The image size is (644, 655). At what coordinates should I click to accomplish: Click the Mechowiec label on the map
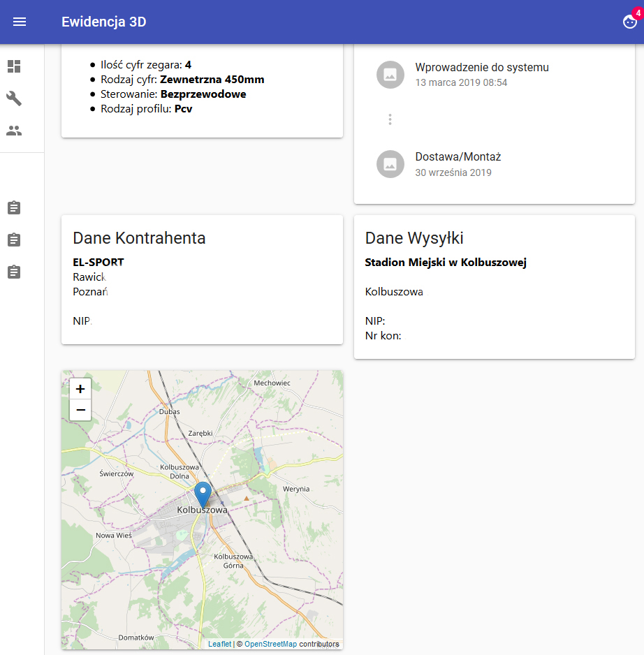click(272, 383)
